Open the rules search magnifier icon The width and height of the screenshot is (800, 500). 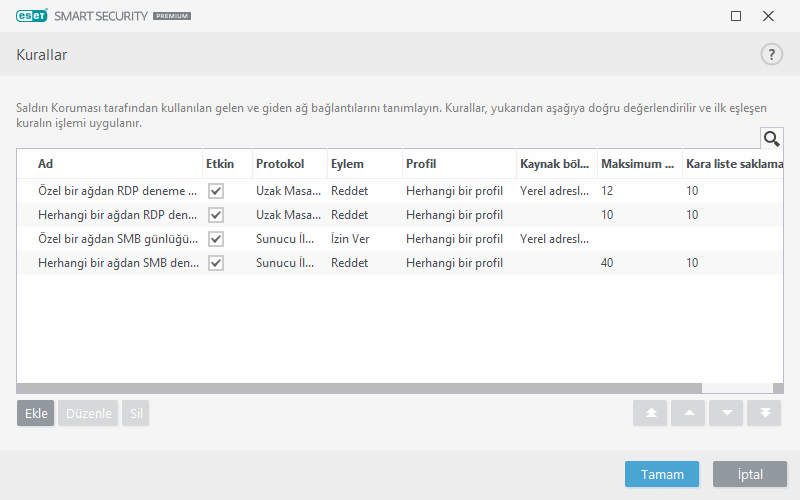(x=771, y=139)
